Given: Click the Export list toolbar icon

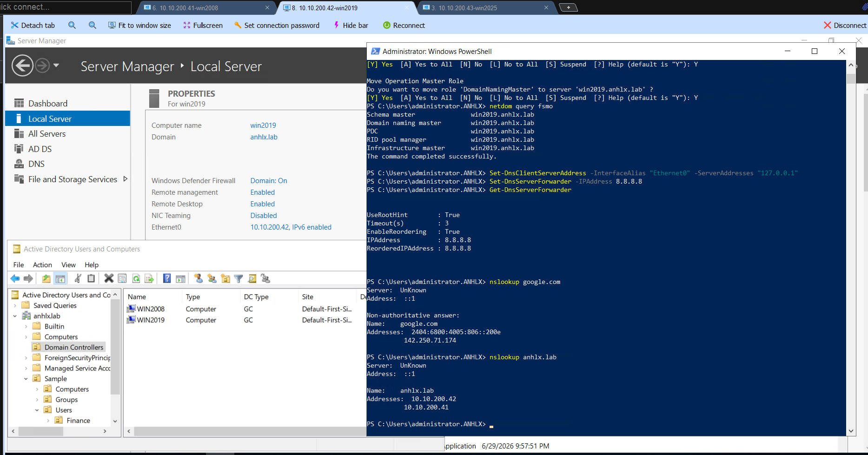Looking at the screenshot, I should (149, 278).
